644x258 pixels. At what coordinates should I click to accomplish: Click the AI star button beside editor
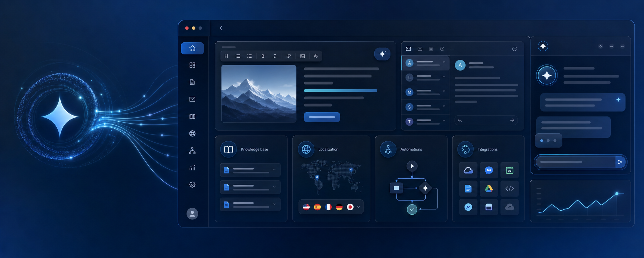click(x=382, y=54)
